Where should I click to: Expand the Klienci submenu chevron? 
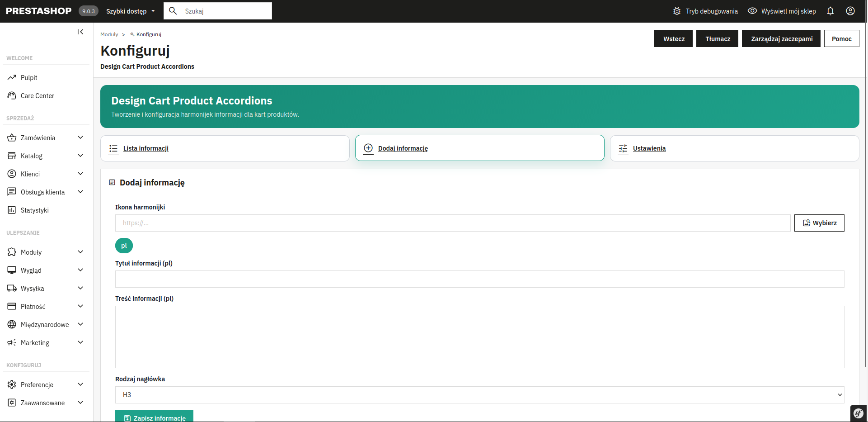pos(80,174)
